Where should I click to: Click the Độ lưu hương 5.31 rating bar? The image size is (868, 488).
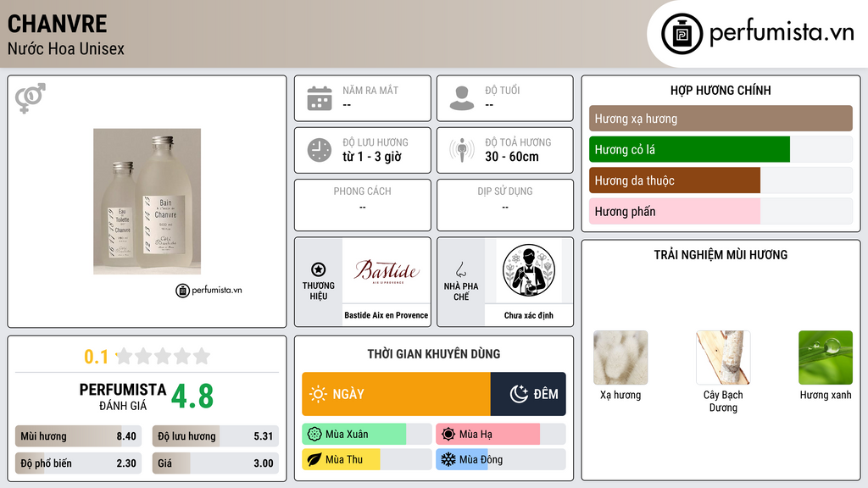pos(215,436)
